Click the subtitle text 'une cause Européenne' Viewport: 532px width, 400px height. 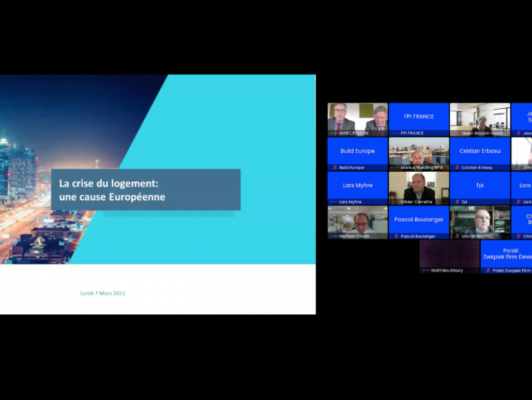pyautogui.click(x=112, y=197)
